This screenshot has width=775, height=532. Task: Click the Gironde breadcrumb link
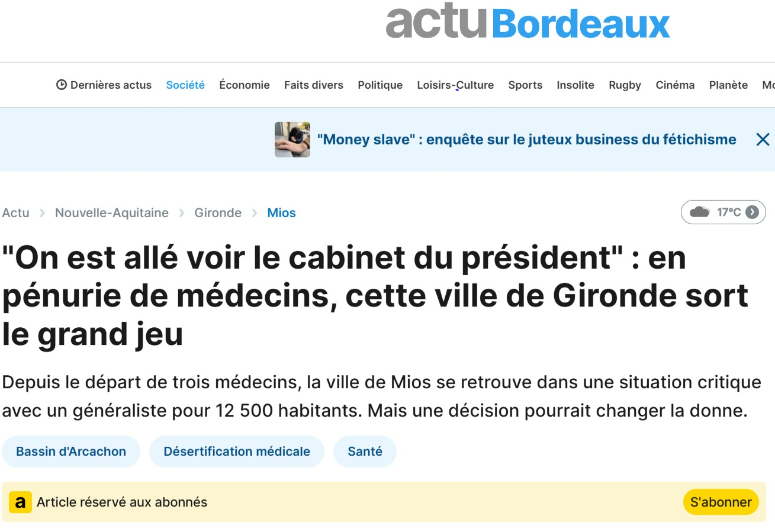(x=218, y=213)
